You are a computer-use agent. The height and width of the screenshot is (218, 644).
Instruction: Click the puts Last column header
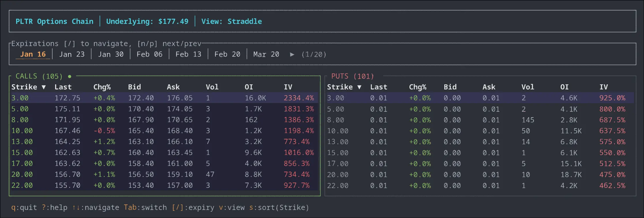(x=379, y=87)
